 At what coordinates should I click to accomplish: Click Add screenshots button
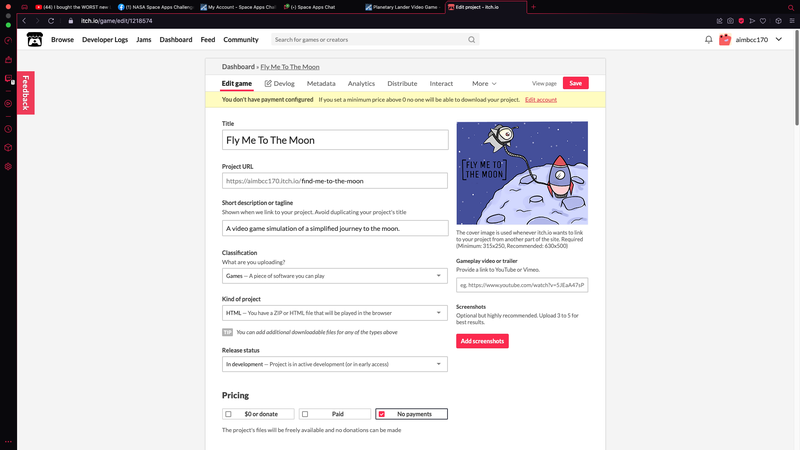click(x=482, y=341)
